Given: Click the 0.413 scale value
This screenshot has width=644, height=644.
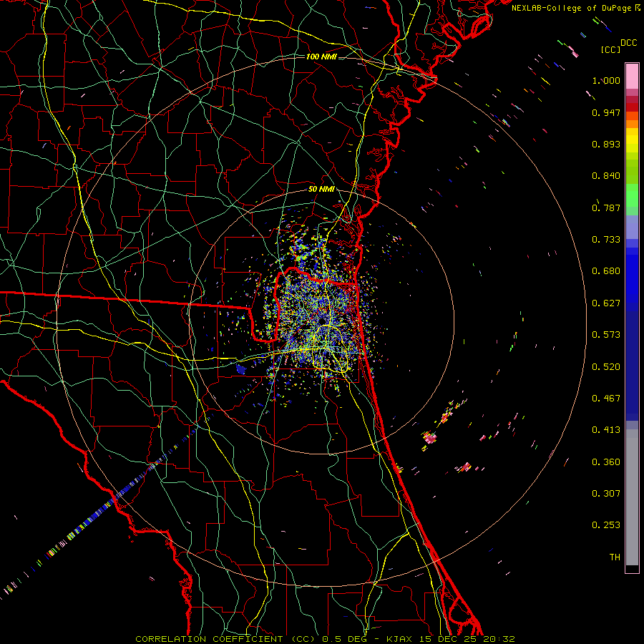Looking at the screenshot, I should (x=606, y=430).
